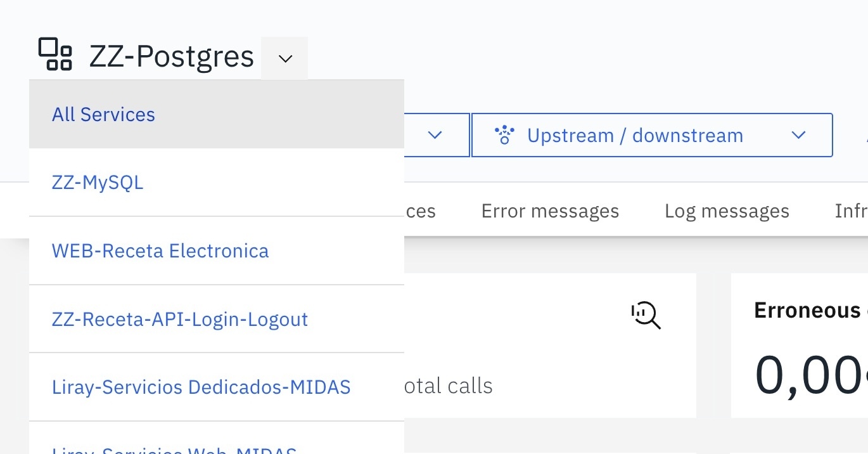Viewport: 868px width, 454px height.
Task: Switch to the Error messages tab
Action: point(550,211)
